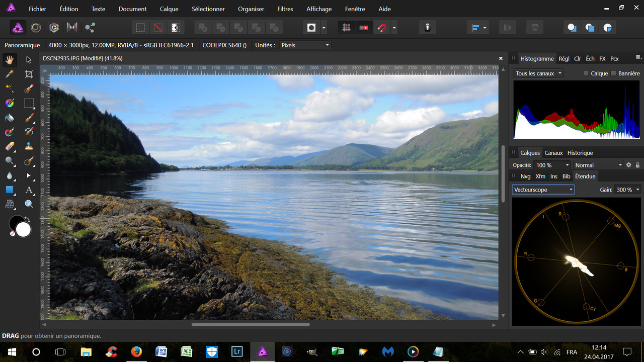
Task: Select the Clone stamp tool
Action: point(29,147)
